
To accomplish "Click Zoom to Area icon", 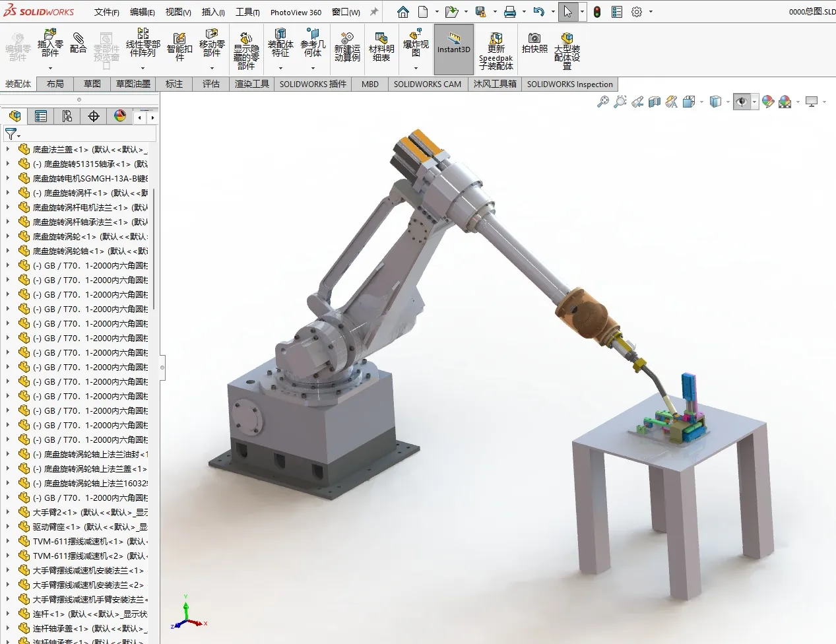I will coord(620,102).
